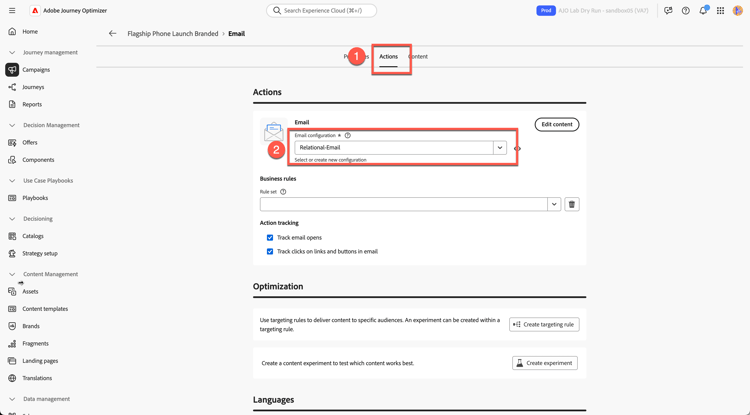This screenshot has width=750, height=415.
Task: Click the Search Experience Cloud field
Action: coord(321,11)
